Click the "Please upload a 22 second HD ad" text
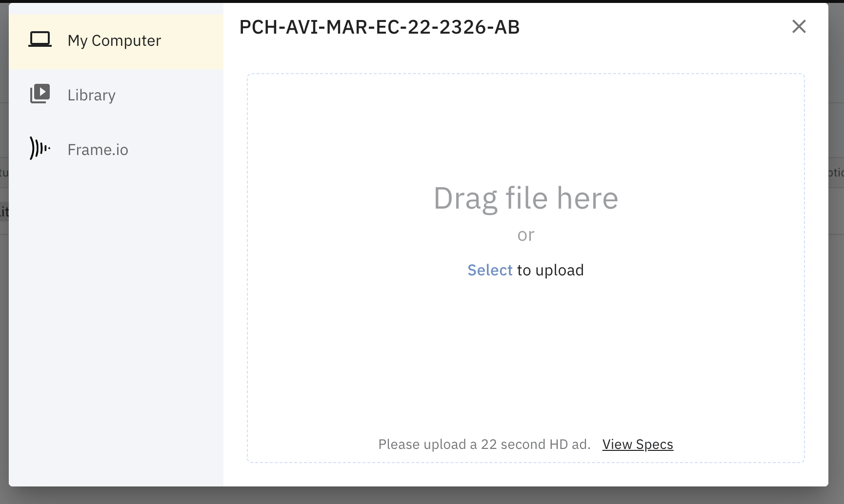This screenshot has height=504, width=844. click(x=484, y=445)
